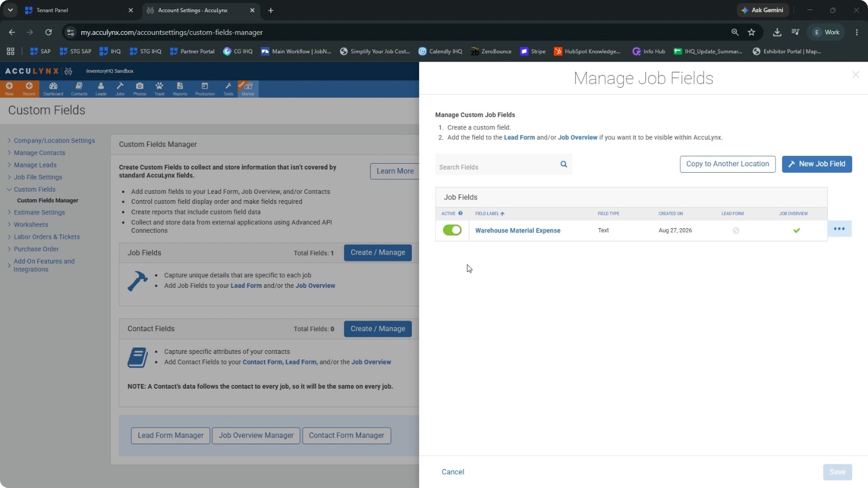Expand Manage Contacts in sidebar
The image size is (868, 488).
pos(39,153)
